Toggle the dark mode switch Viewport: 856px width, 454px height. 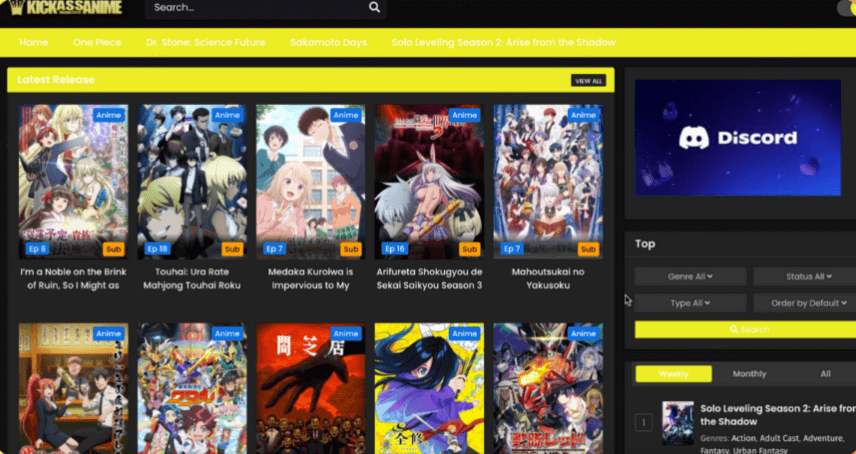point(846,8)
